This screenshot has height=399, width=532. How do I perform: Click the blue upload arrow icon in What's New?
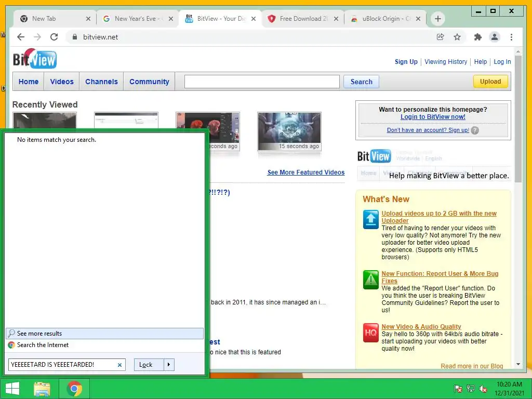tap(370, 219)
